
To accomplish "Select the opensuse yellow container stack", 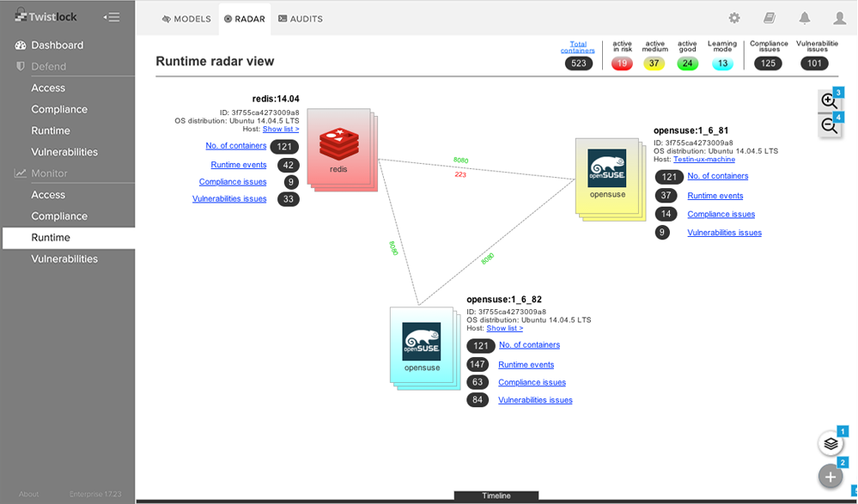I will coord(610,179).
